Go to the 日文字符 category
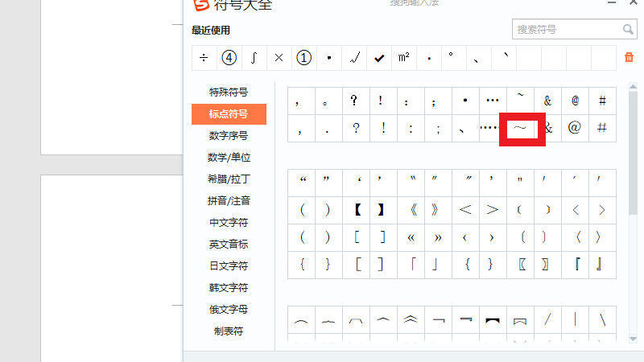Image resolution: width=644 pixels, height=362 pixels. point(229,265)
